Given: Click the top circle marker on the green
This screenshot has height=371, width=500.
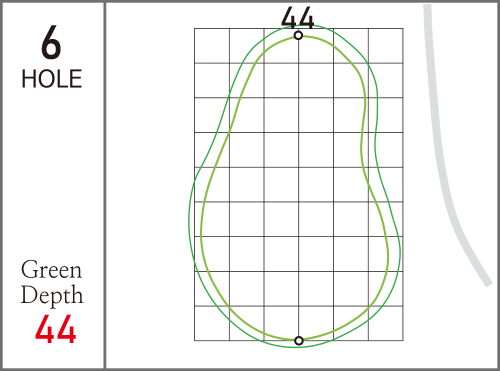Looking at the screenshot, I should coord(298,35).
